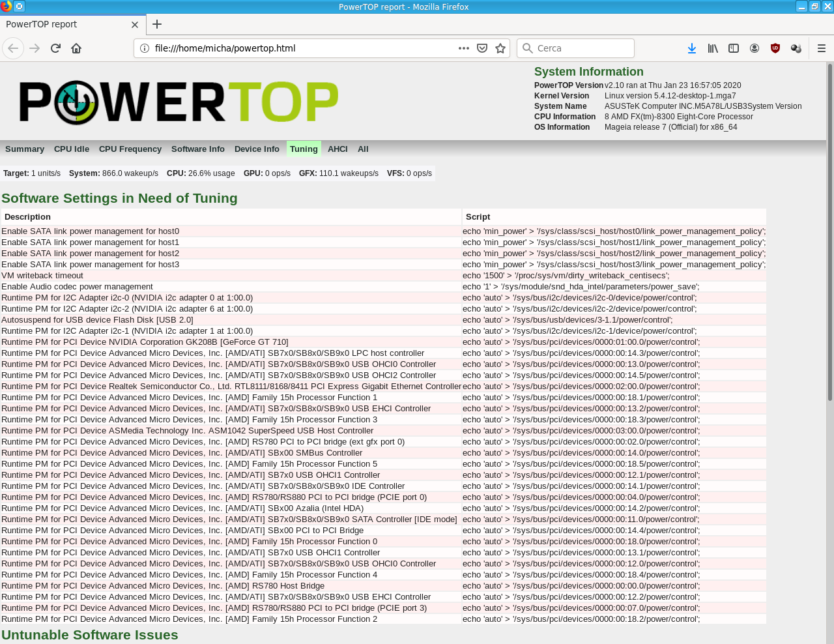Click 'Enable SATA link power management for host3'
The image size is (834, 644).
pos(91,265)
